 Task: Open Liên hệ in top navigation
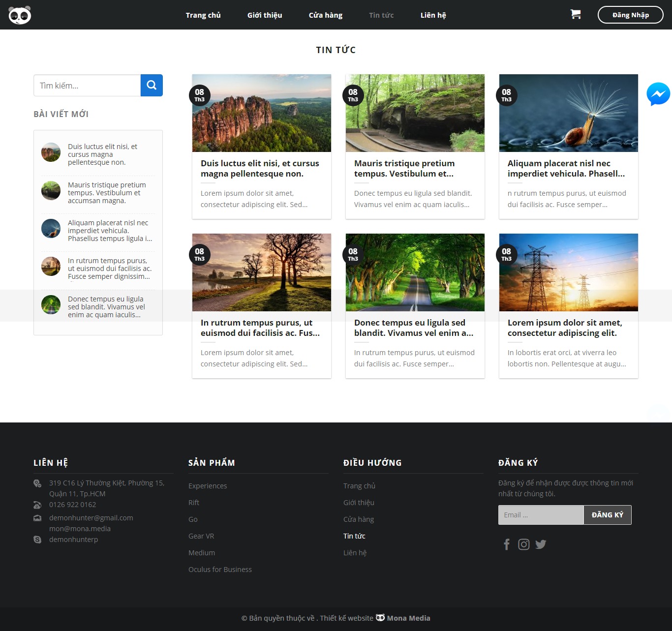click(x=433, y=15)
